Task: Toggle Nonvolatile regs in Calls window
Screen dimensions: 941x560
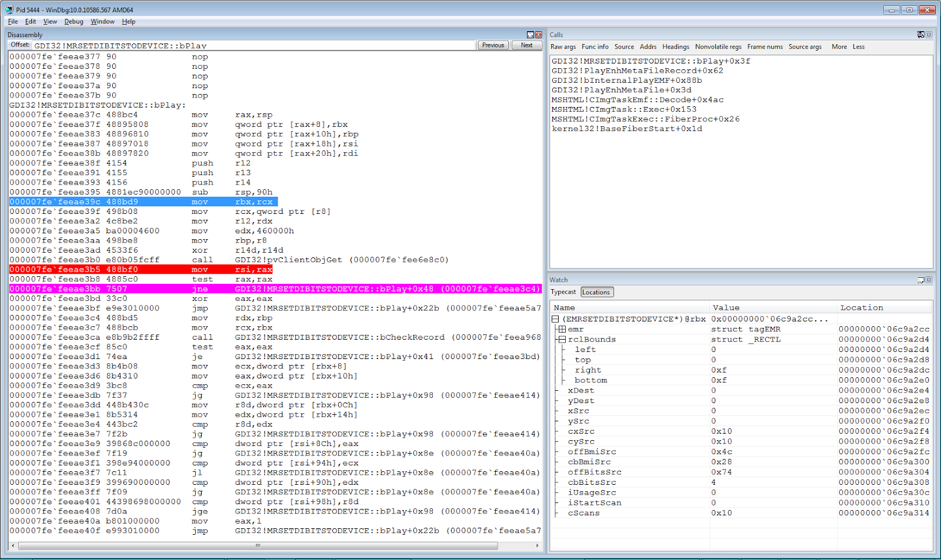Action: [x=718, y=47]
